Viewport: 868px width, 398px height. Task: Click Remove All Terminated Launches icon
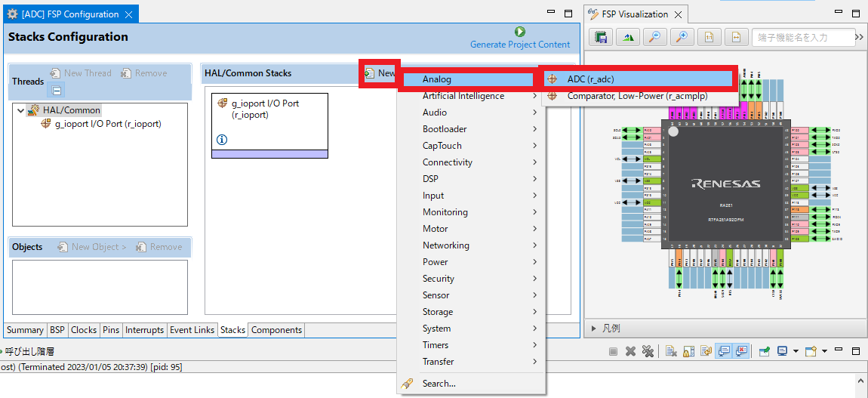(648, 351)
